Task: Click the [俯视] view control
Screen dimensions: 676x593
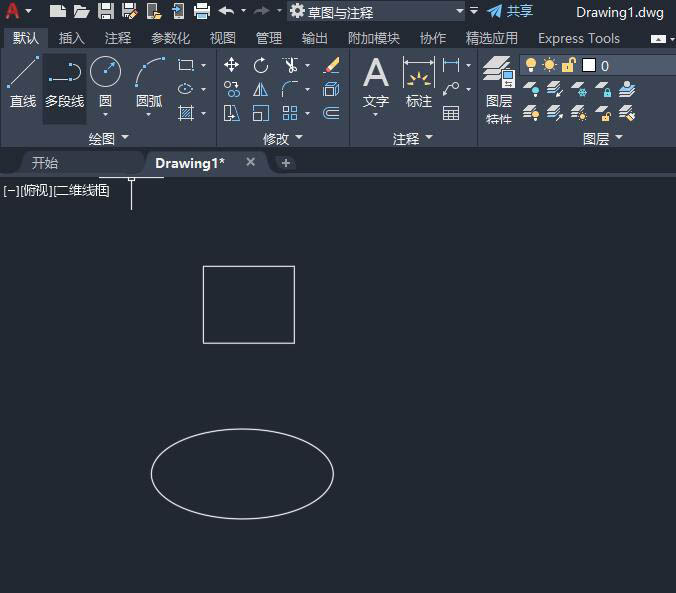Action: [36, 190]
